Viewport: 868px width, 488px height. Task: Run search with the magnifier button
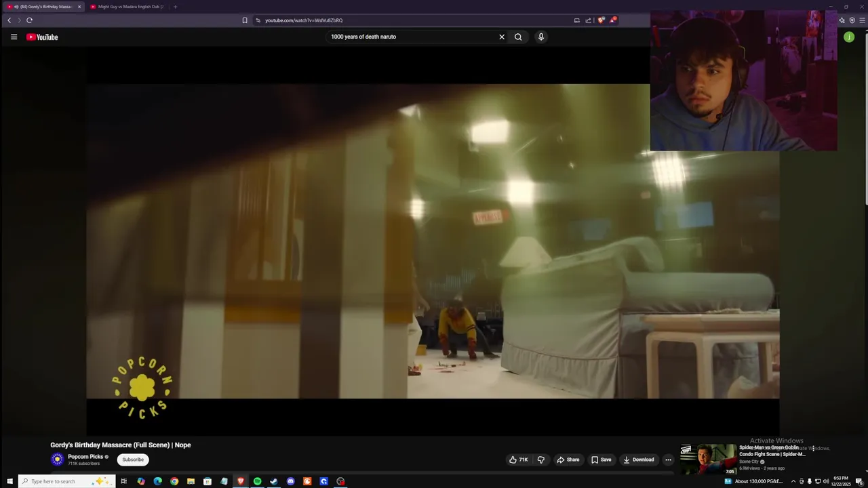(x=518, y=37)
